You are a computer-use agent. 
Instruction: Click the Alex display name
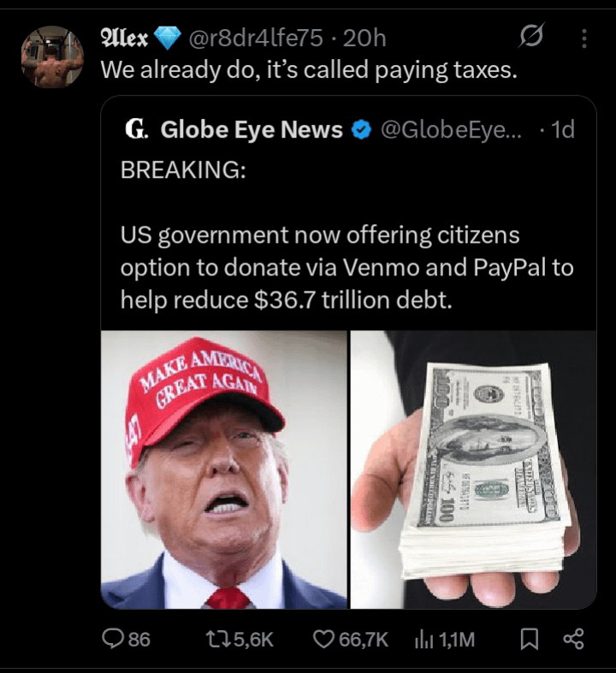pyautogui.click(x=124, y=38)
